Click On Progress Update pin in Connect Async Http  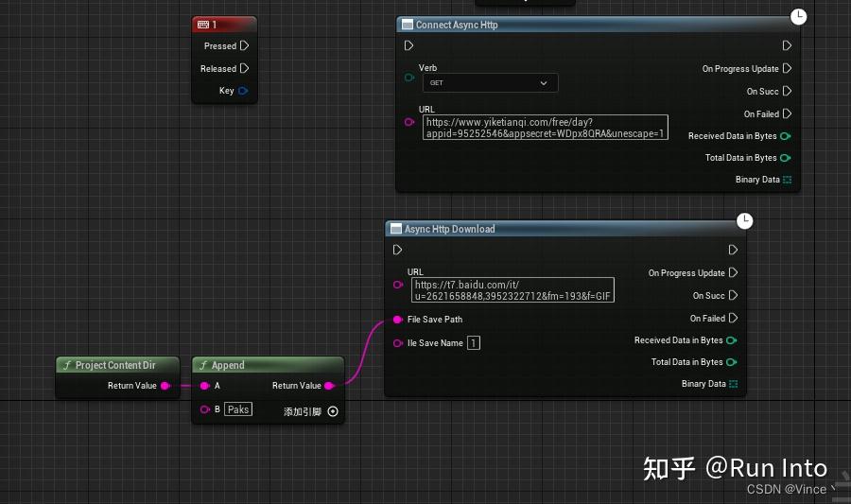click(787, 68)
